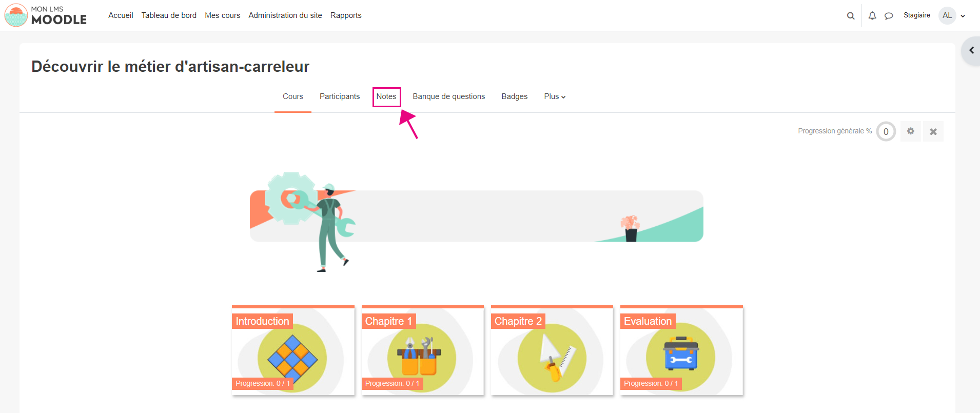Switch to the Participants tab

339,96
